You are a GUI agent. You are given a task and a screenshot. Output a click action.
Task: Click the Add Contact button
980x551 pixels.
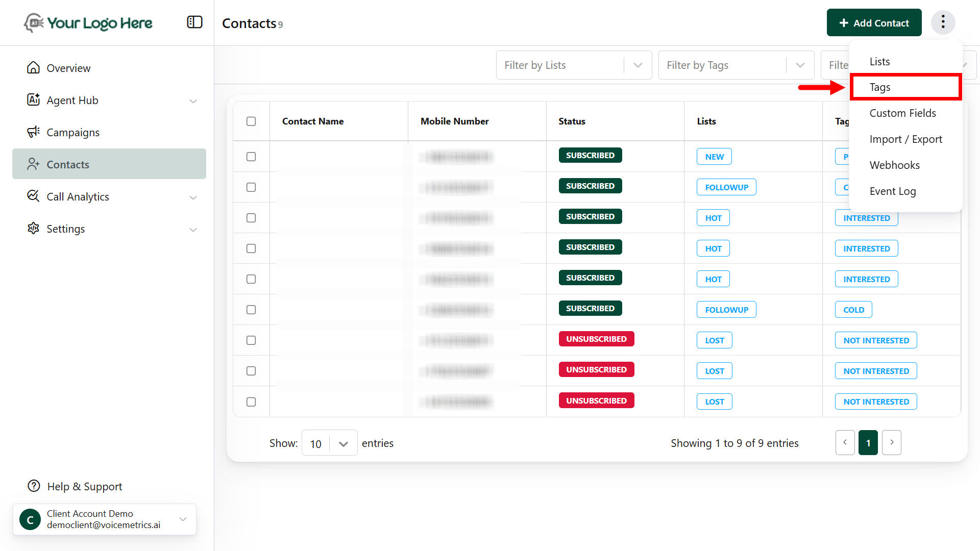click(874, 23)
